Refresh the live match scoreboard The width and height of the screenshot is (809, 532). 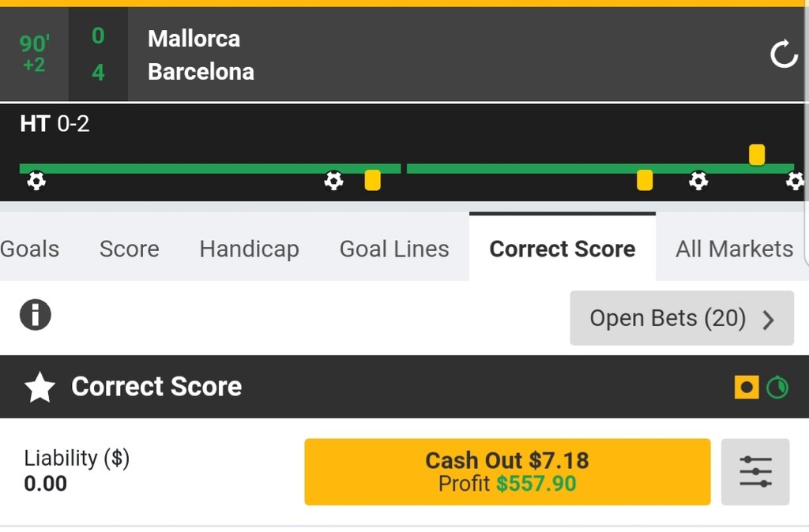784,54
